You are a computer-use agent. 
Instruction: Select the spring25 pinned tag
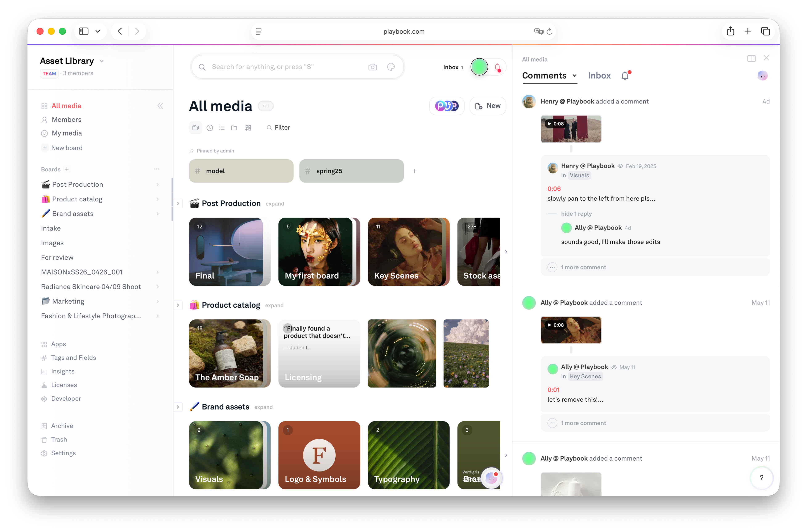[351, 171]
